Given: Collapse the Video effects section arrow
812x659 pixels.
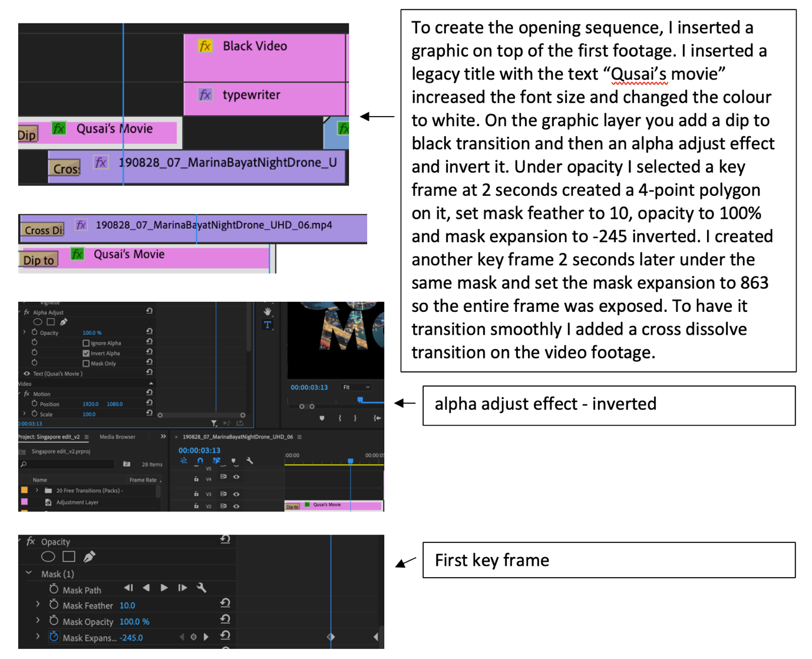Looking at the screenshot, I should [x=151, y=383].
